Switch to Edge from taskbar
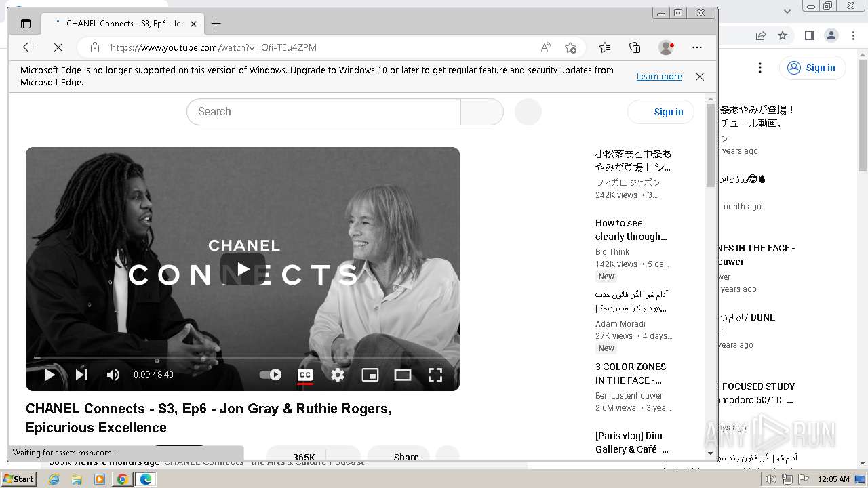The height and width of the screenshot is (488, 868). click(x=146, y=479)
